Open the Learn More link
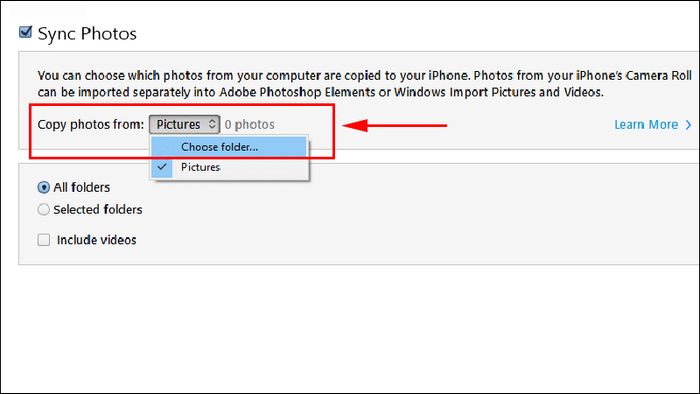Image resolution: width=700 pixels, height=394 pixels. click(646, 124)
